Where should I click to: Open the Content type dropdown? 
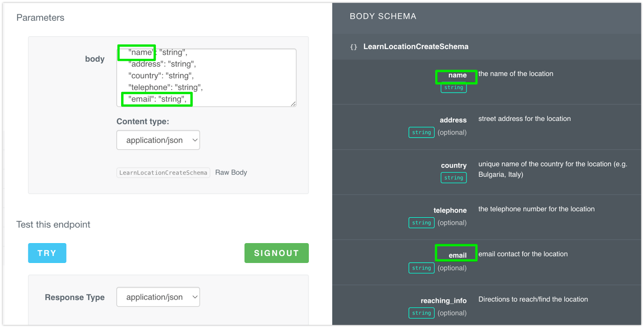click(158, 140)
